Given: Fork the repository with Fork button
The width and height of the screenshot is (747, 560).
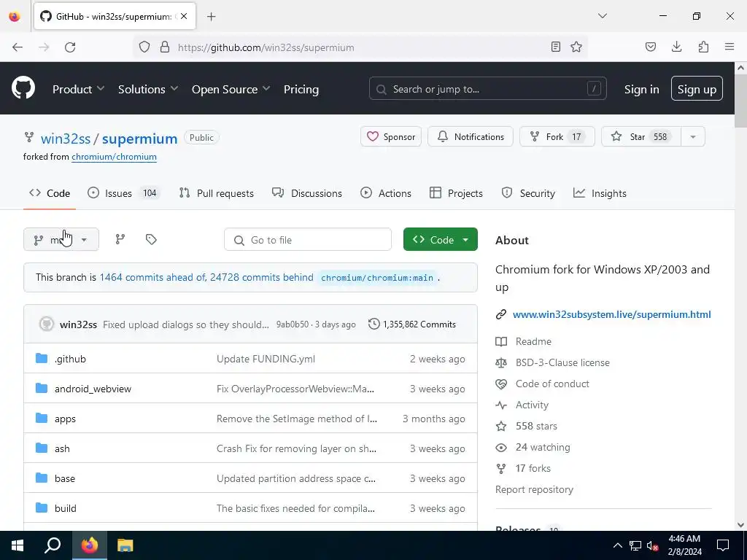Looking at the screenshot, I should 557,136.
